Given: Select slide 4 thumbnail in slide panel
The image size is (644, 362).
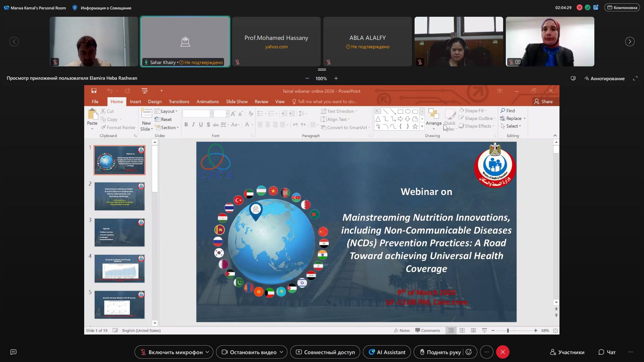Looking at the screenshot, I should pos(119,268).
